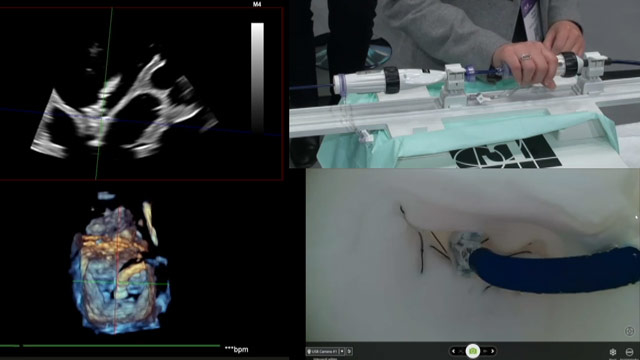Click the grayscale bar in the ultrasound view

(x=257, y=77)
